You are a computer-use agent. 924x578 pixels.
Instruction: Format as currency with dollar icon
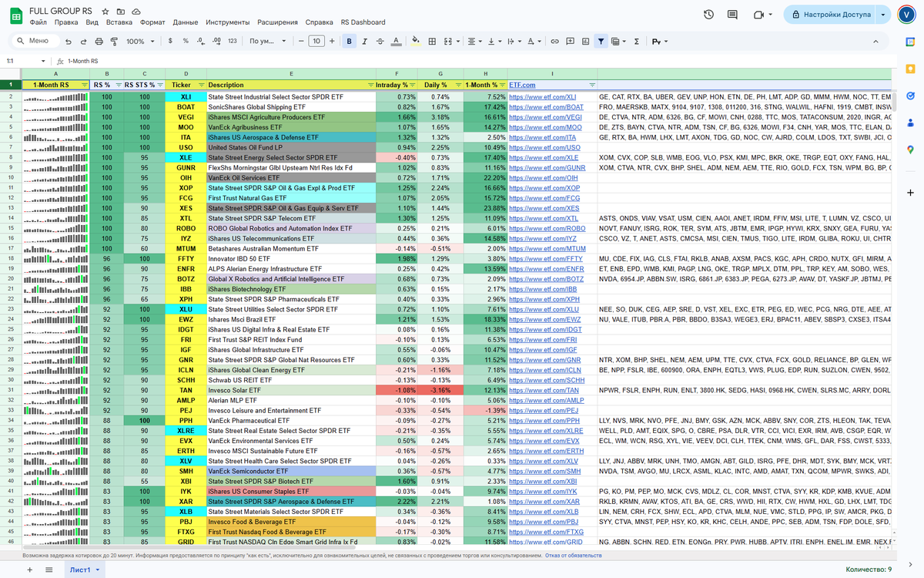(172, 42)
